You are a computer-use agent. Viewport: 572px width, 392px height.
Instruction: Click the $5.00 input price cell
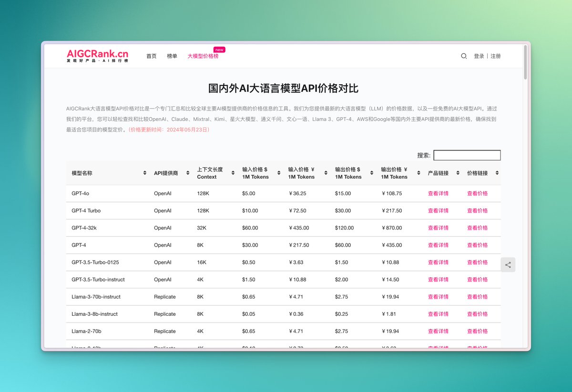[x=248, y=193]
